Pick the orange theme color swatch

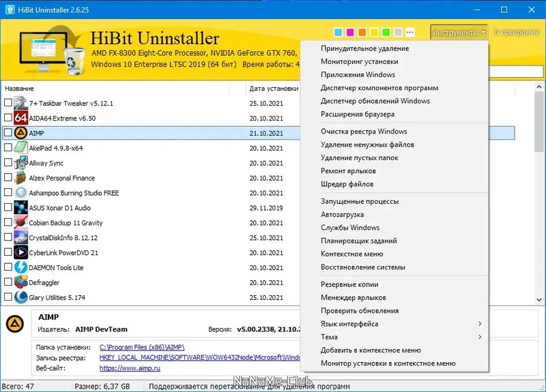[x=362, y=32]
